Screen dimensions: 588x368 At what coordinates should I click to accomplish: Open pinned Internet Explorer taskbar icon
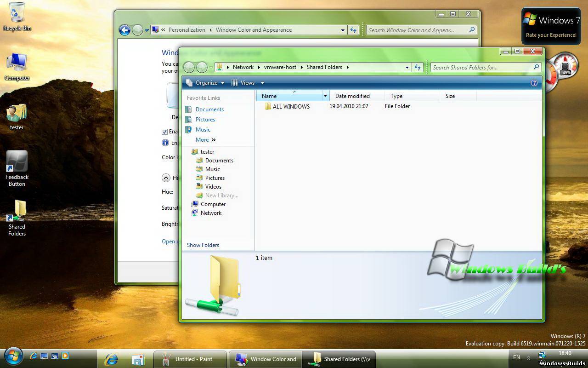[111, 359]
